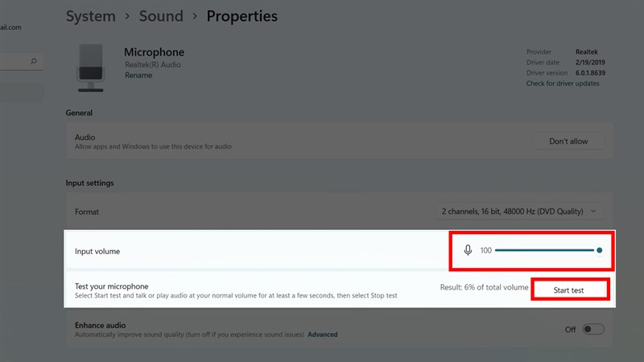This screenshot has width=644, height=362.
Task: Click the Don't allow button
Action: point(569,142)
